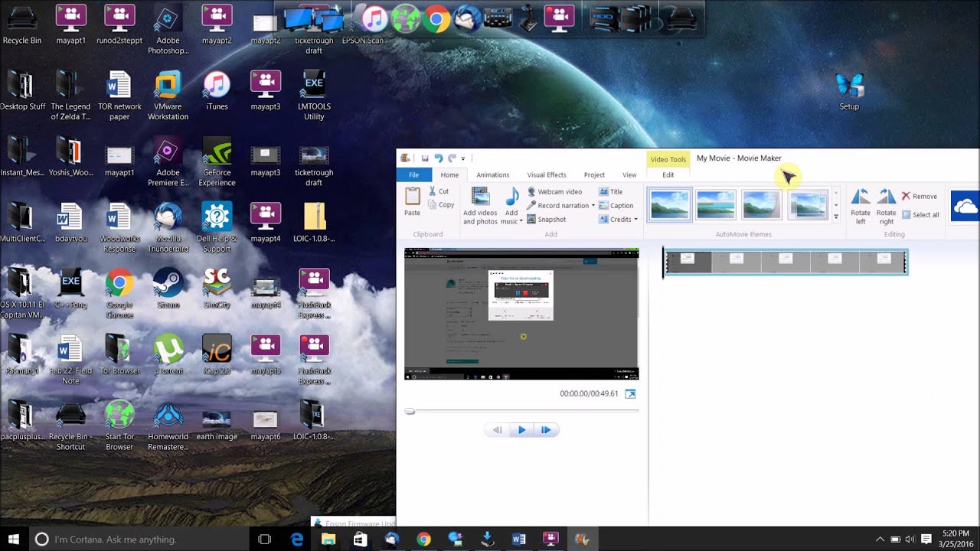Open the File menu tab

click(413, 174)
